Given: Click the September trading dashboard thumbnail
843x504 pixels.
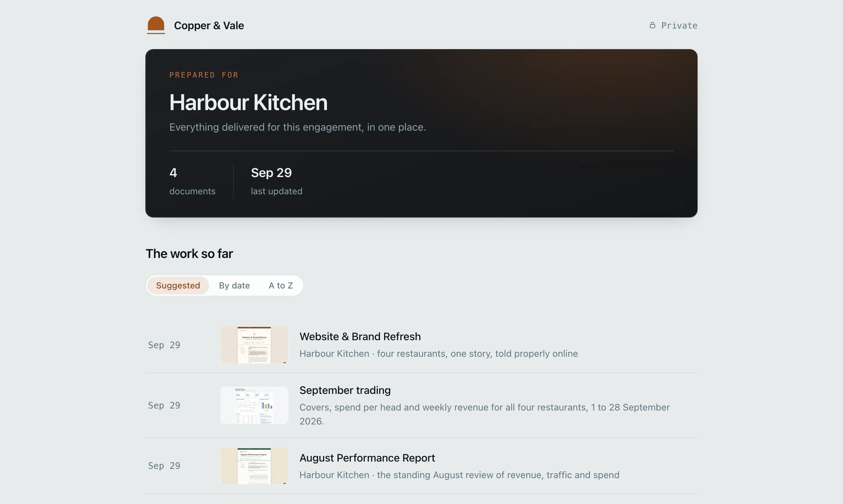Looking at the screenshot, I should (254, 405).
